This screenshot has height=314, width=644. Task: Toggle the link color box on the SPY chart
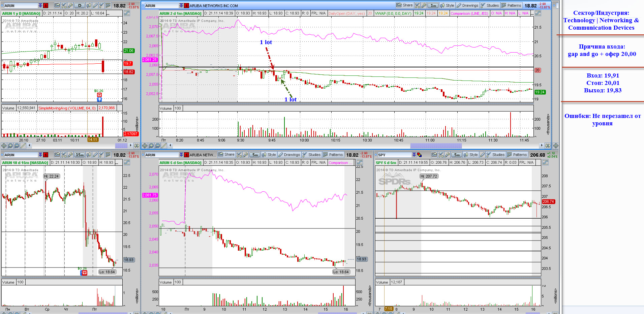point(419,155)
